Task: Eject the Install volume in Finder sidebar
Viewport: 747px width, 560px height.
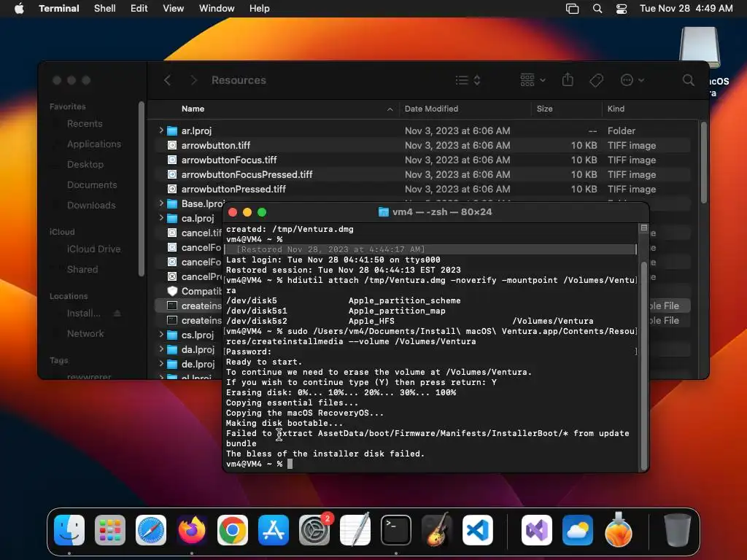Action: coord(117,314)
